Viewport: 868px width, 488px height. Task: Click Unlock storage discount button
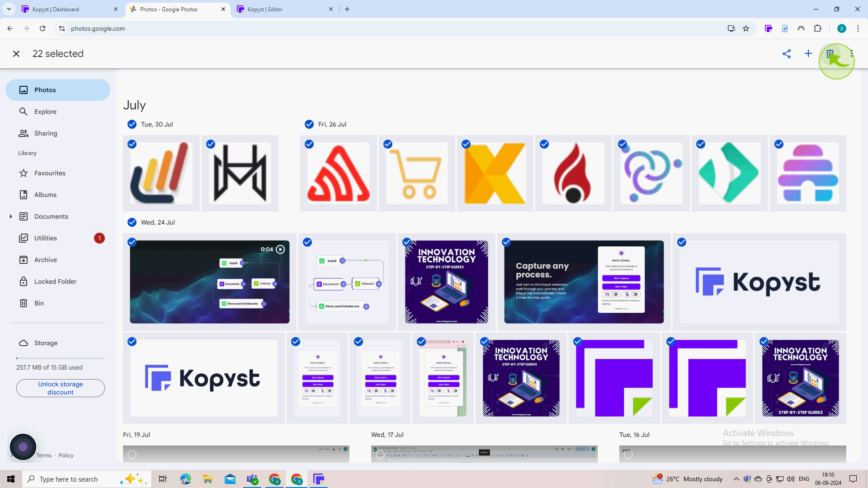tap(61, 388)
